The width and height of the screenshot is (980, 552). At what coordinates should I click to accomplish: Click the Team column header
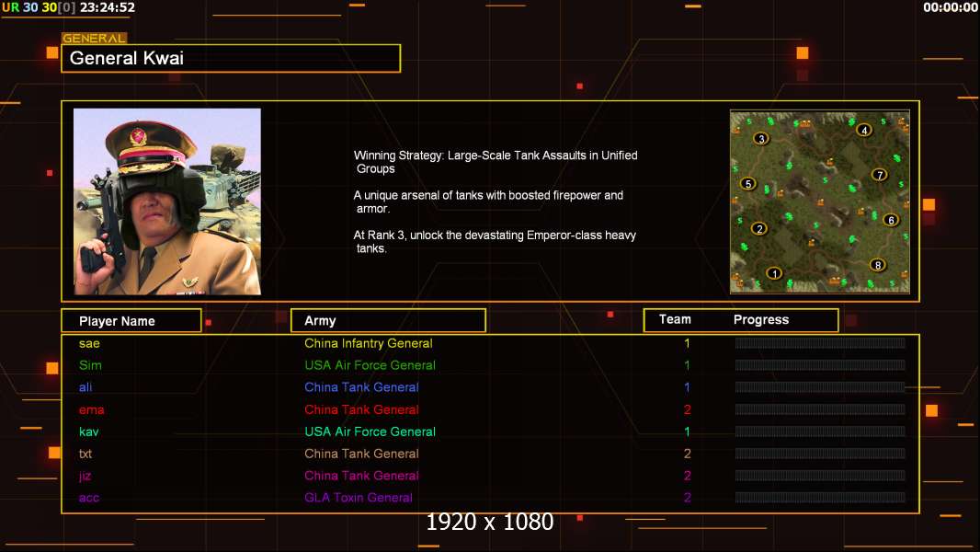point(675,319)
